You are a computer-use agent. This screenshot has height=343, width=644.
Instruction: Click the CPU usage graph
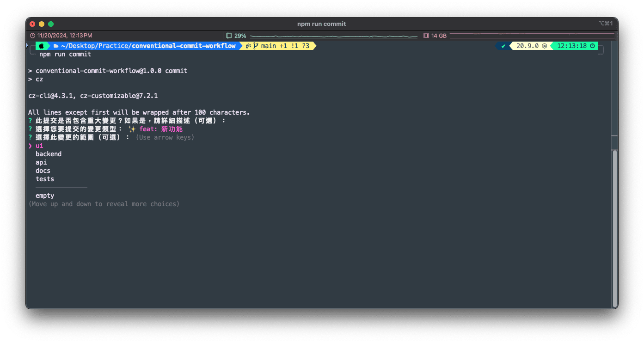pos(333,36)
